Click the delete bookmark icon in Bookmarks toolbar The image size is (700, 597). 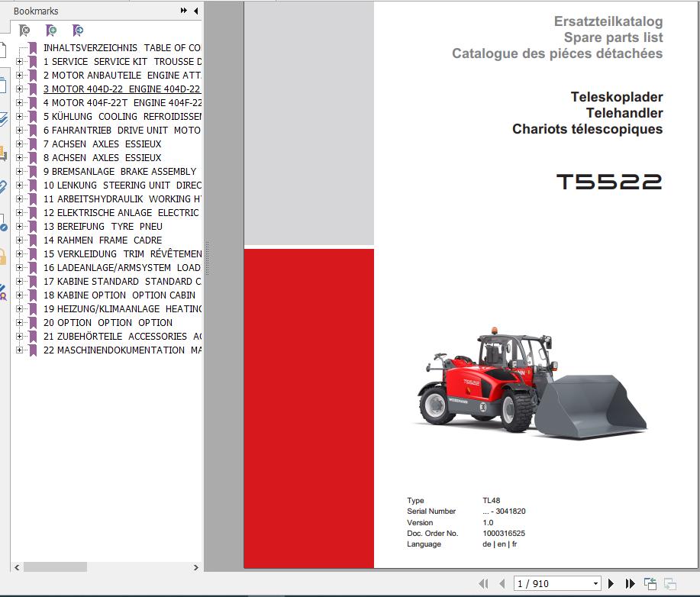click(x=23, y=31)
